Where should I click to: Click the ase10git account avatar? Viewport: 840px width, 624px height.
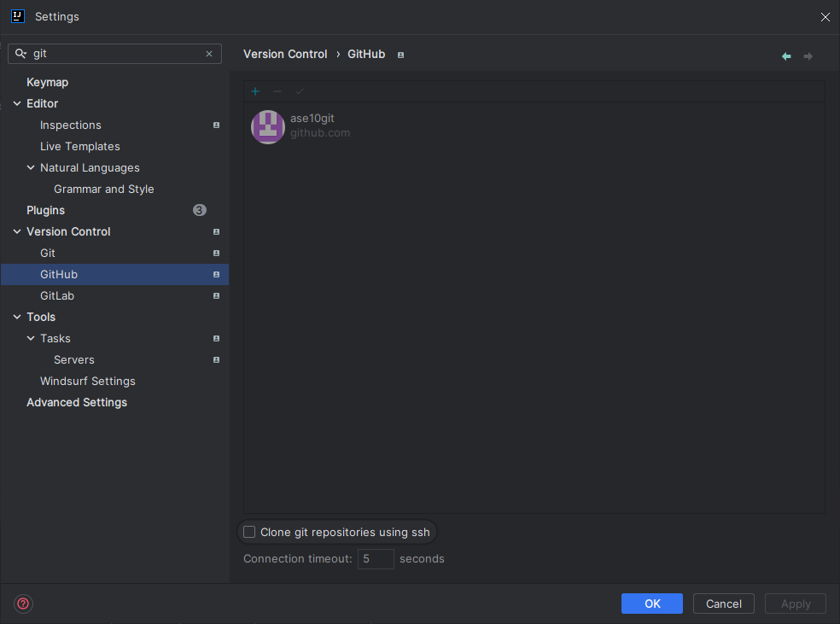[268, 127]
